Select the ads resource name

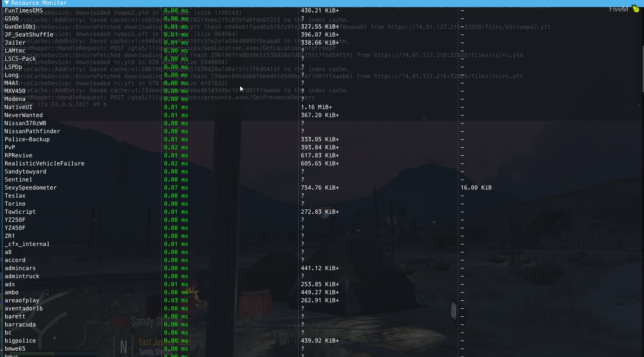click(x=10, y=284)
